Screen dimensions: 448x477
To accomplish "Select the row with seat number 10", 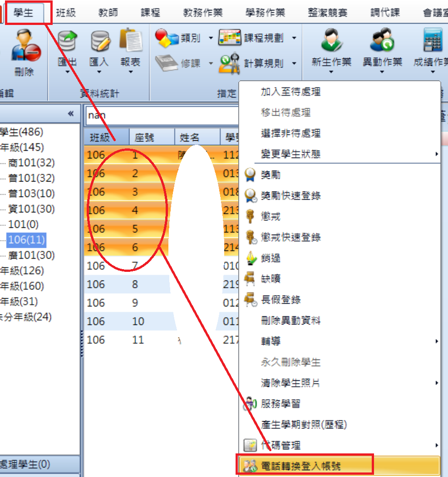I will tap(162, 321).
